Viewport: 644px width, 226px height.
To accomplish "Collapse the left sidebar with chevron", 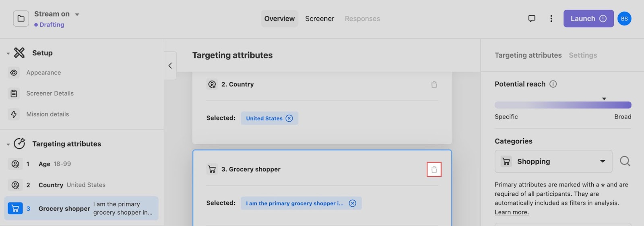I will pyautogui.click(x=170, y=65).
